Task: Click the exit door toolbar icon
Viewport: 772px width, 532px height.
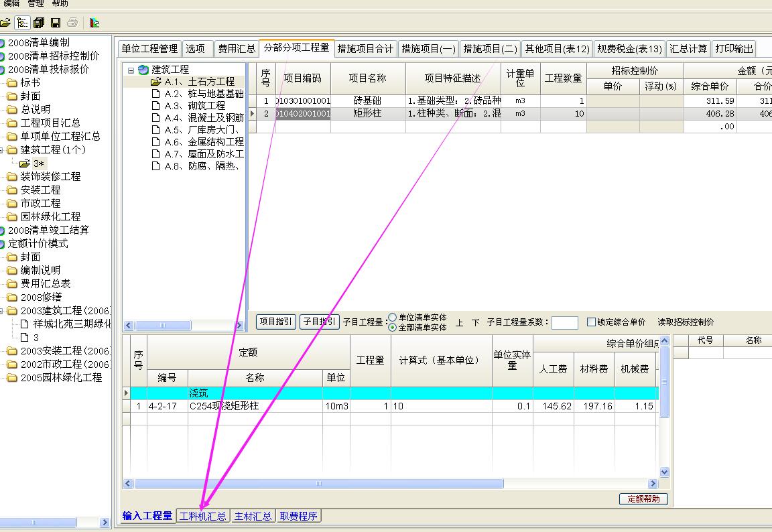Action: (94, 23)
